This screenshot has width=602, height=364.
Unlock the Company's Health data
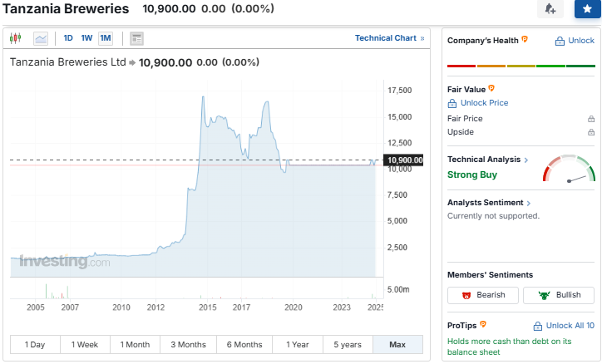[575, 41]
